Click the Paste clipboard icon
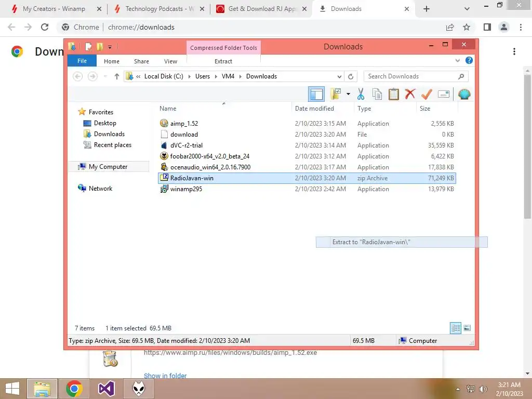 point(394,95)
